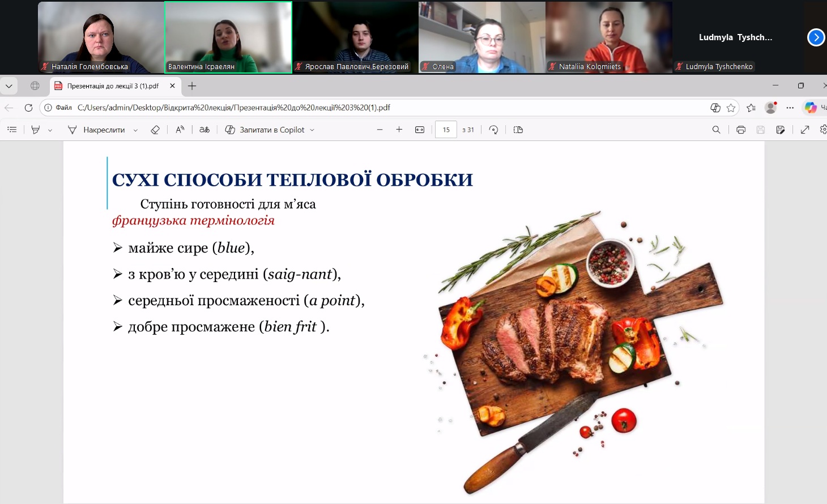The height and width of the screenshot is (504, 827).
Task: Expand the highlight color options arrow
Action: (50, 130)
